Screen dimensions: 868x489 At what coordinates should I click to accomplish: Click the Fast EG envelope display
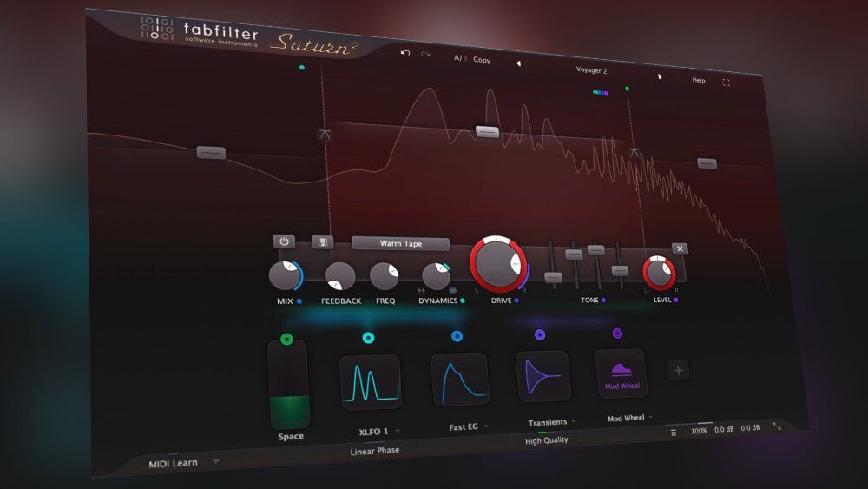point(460,380)
